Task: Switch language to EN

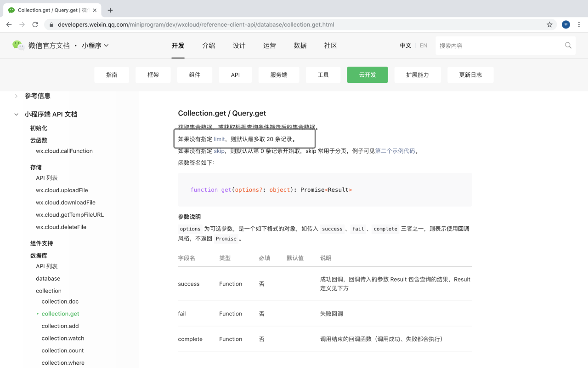Action: (x=423, y=45)
